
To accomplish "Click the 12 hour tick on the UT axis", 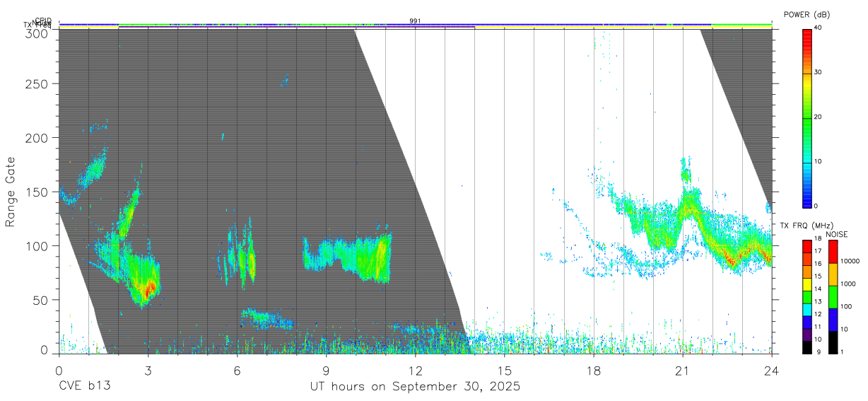I will 415,370.
